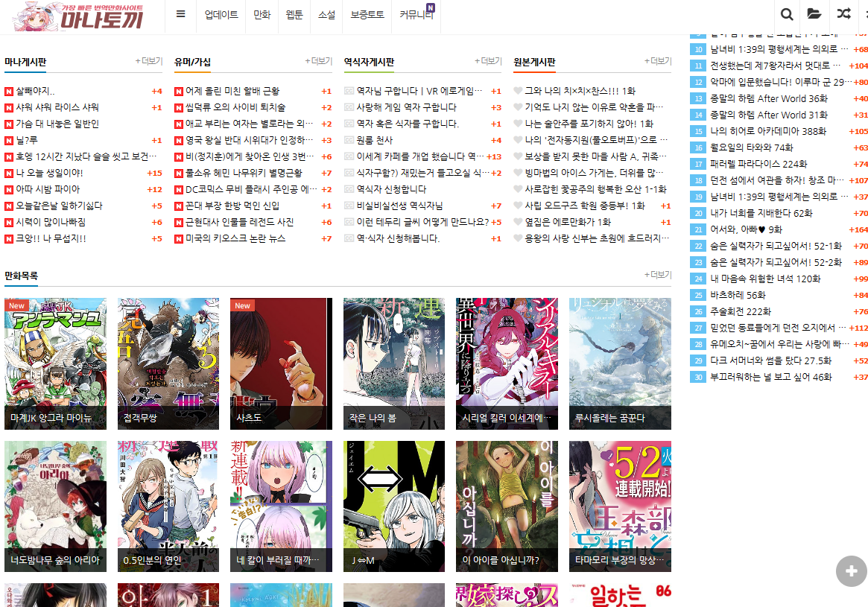The width and height of the screenshot is (868, 607).
Task: Open 타마모리 부장의 망상 manga cover
Action: pyautogui.click(x=620, y=506)
